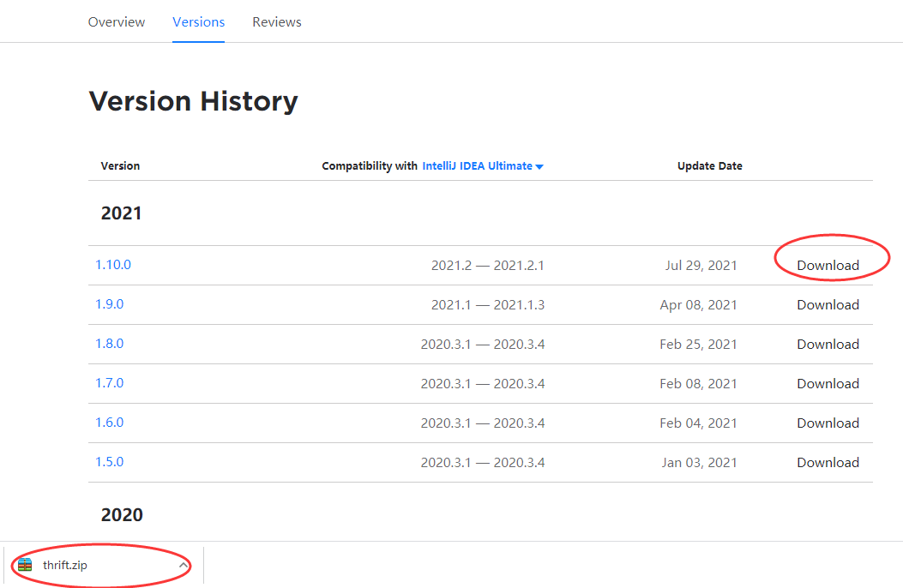Click the small arrow beside IntelliJ IDEA Ultimate

(539, 167)
